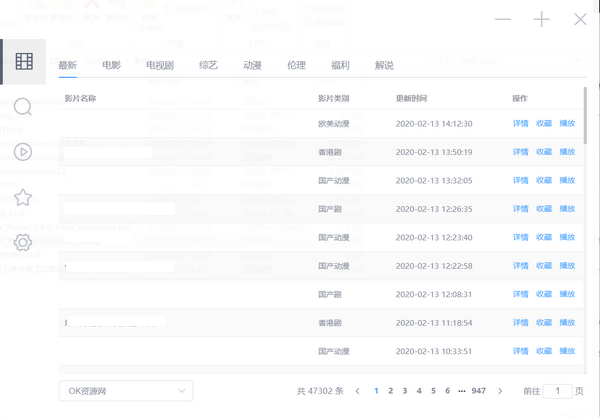The image size is (600, 417).
Task: Click previous page arrow in pagination
Action: 357,391
